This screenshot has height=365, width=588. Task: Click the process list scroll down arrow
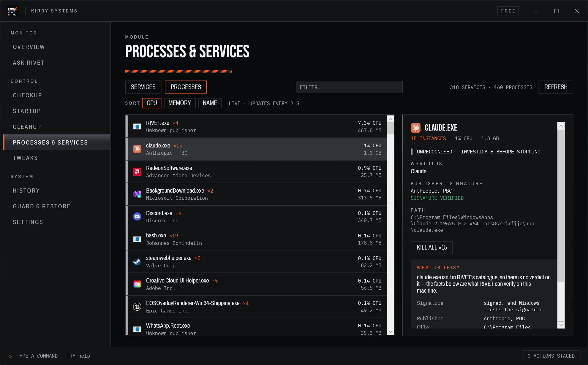[391, 332]
